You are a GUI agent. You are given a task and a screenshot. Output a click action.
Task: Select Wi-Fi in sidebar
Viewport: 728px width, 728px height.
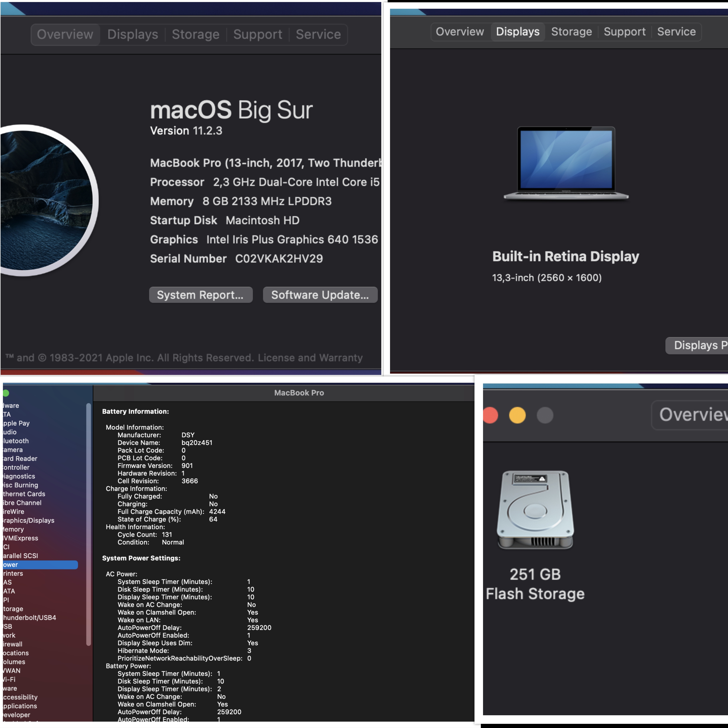pyautogui.click(x=9, y=679)
